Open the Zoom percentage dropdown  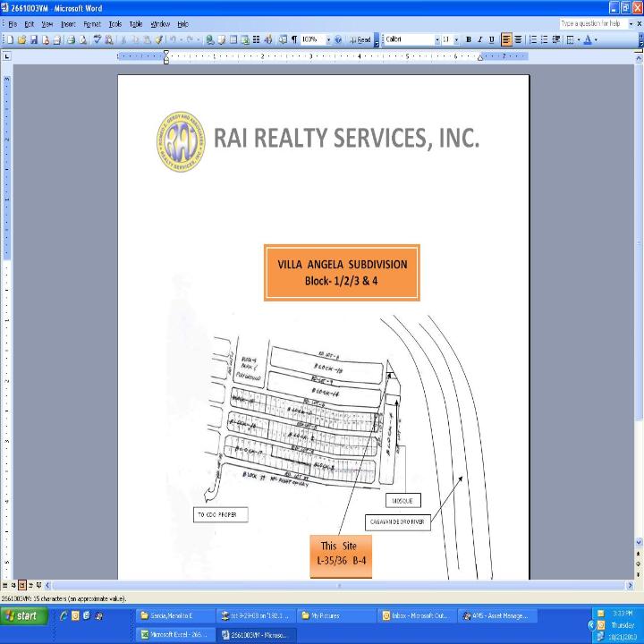[x=327, y=40]
